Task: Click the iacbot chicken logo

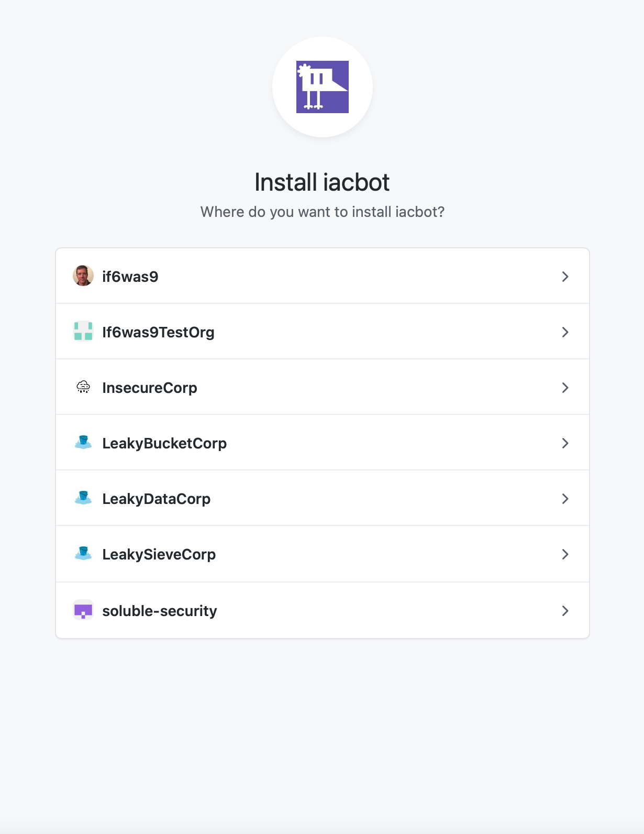Action: click(x=322, y=87)
